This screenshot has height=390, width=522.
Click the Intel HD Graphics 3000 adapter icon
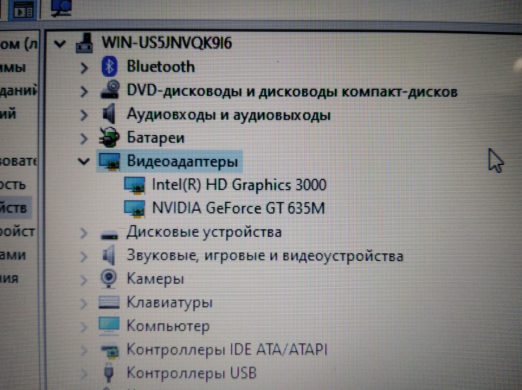point(134,185)
